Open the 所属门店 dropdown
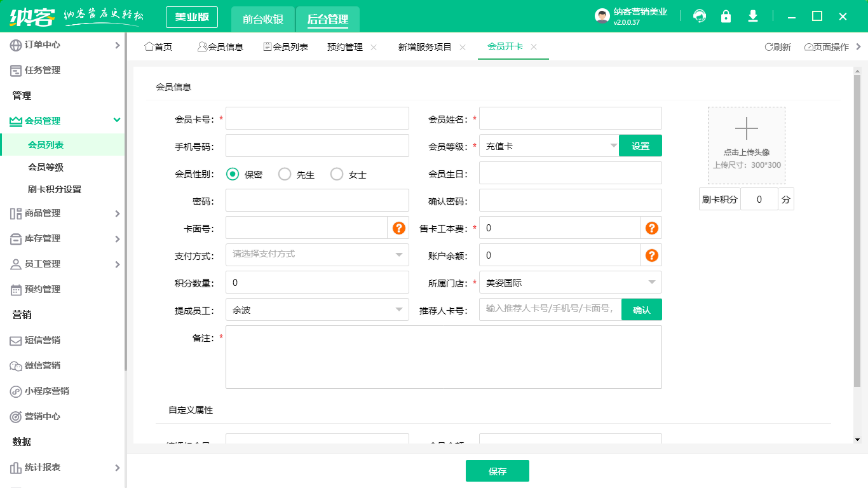Screen dimensions: 868x488 [570, 283]
